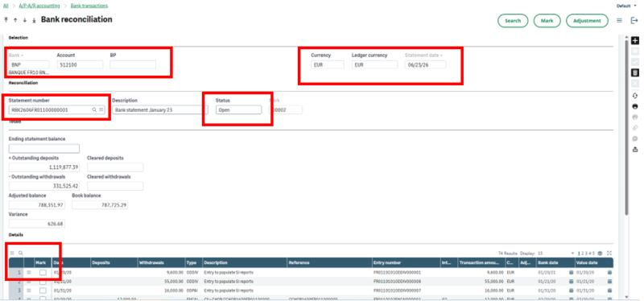This screenshot has height=301, width=644.
Task: Open attachments paperclip icon in sidebar
Action: [x=635, y=128]
